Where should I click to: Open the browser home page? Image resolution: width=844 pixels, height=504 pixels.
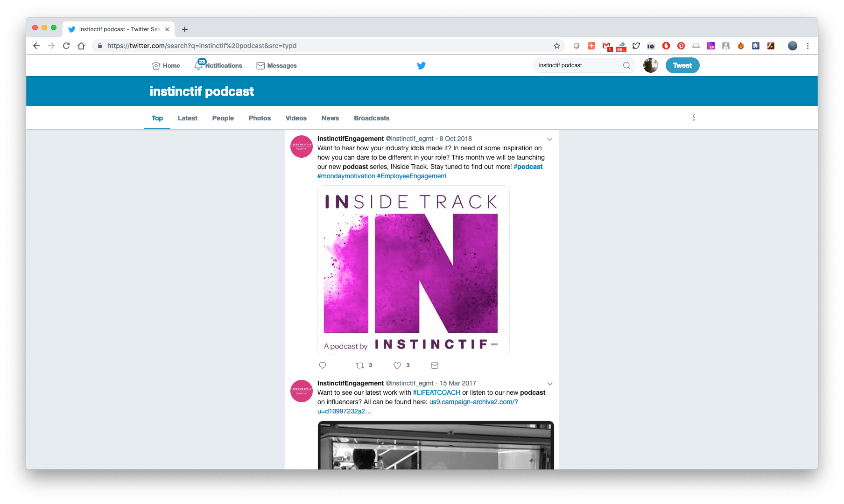(81, 46)
